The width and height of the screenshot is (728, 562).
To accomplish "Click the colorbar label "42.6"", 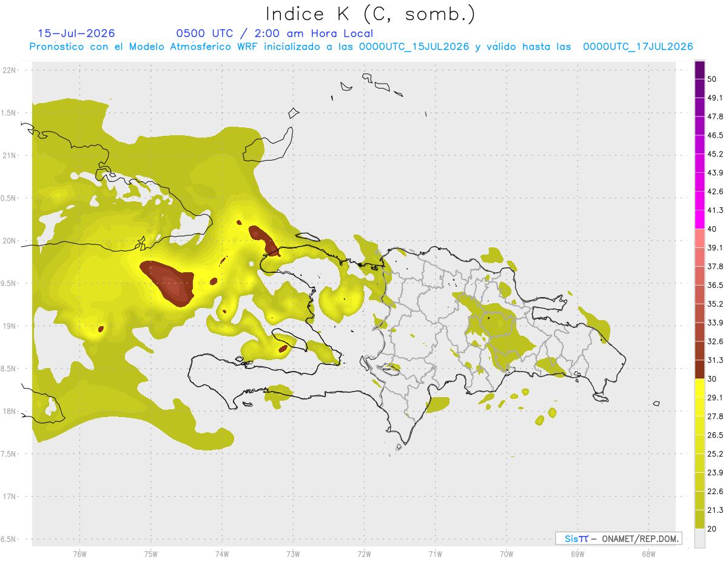I will click(715, 192).
